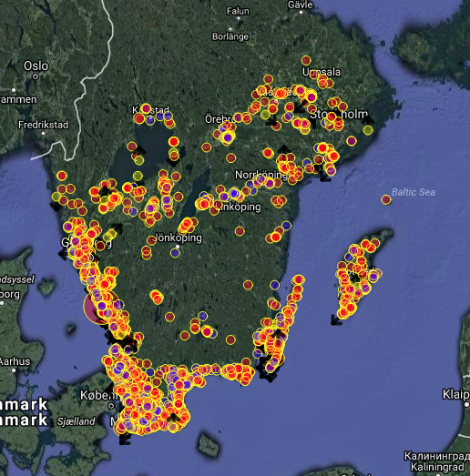Image resolution: width=470 pixels, height=476 pixels.
Task: Click the Aarhus city label
Action: pyautogui.click(x=15, y=361)
